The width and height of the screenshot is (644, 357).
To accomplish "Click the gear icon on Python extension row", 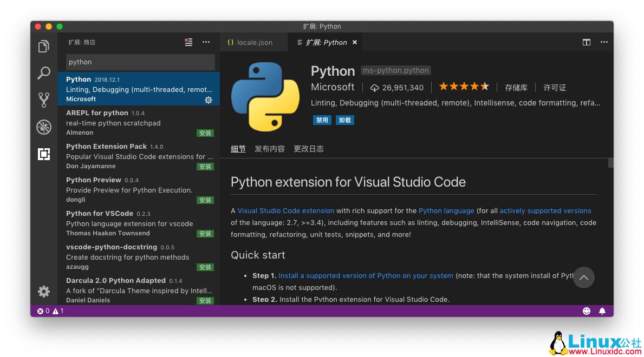I will pyautogui.click(x=208, y=100).
